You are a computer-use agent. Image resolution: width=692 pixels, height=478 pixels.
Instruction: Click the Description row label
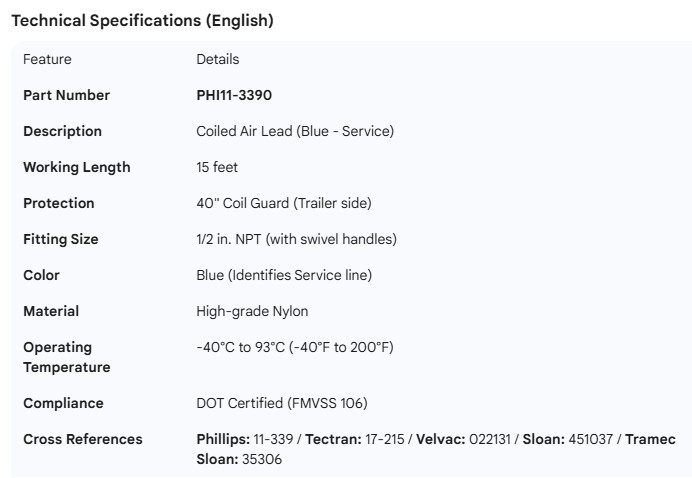(x=62, y=131)
